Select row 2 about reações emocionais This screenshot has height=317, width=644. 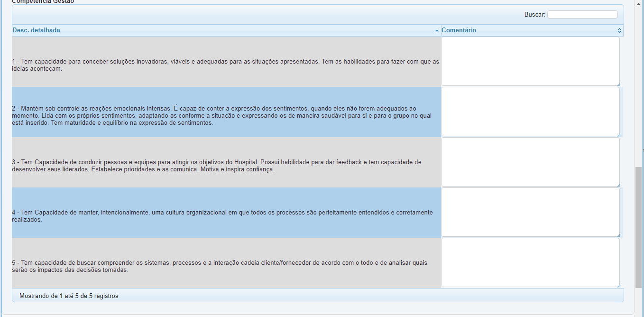pos(226,115)
